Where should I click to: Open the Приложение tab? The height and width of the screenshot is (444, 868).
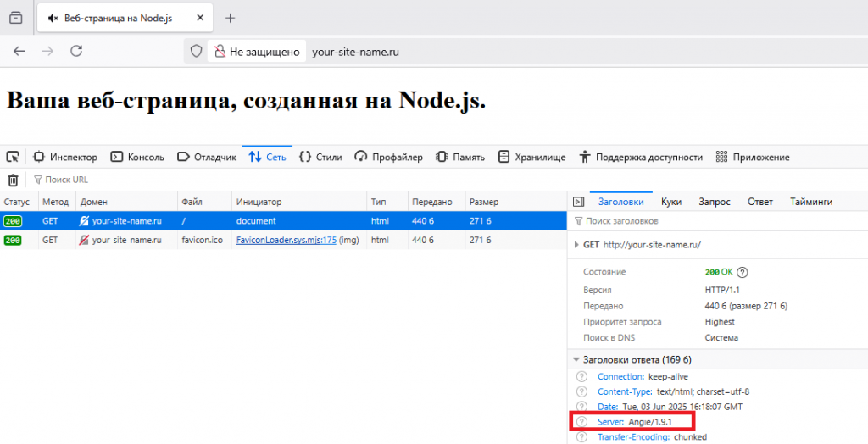(753, 158)
